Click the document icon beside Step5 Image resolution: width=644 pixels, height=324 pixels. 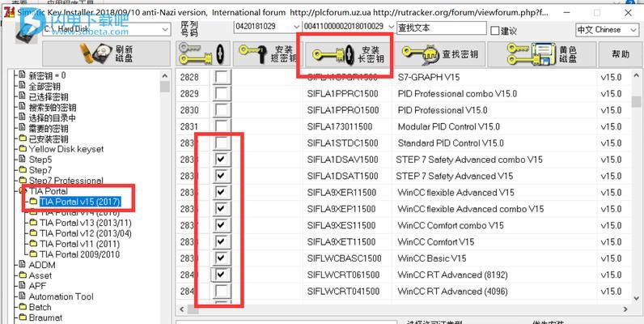click(23, 159)
